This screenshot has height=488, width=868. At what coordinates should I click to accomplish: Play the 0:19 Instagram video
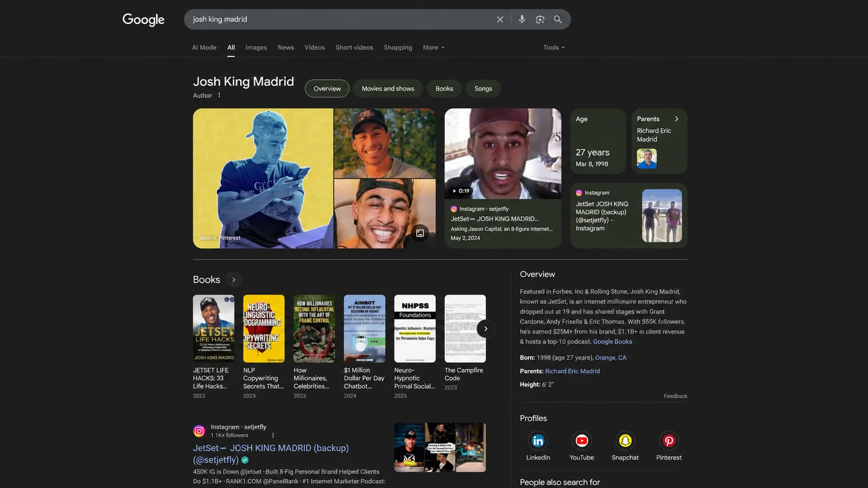click(503, 154)
